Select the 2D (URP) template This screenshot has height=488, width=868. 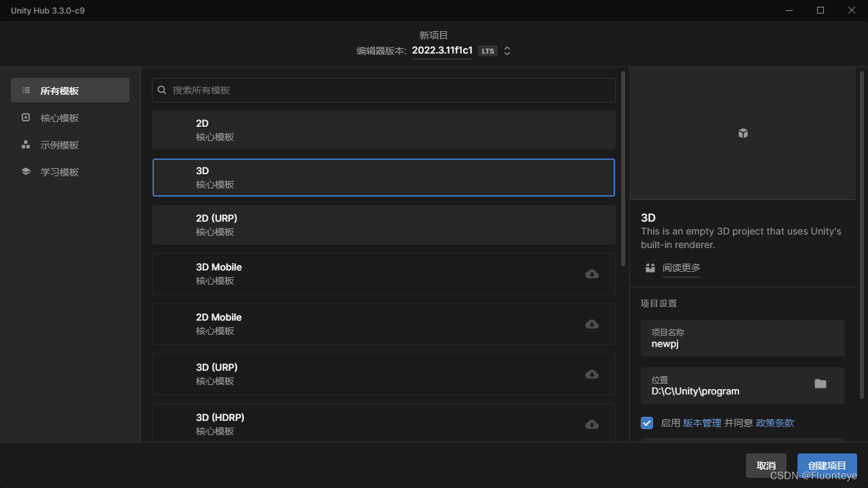pos(384,225)
